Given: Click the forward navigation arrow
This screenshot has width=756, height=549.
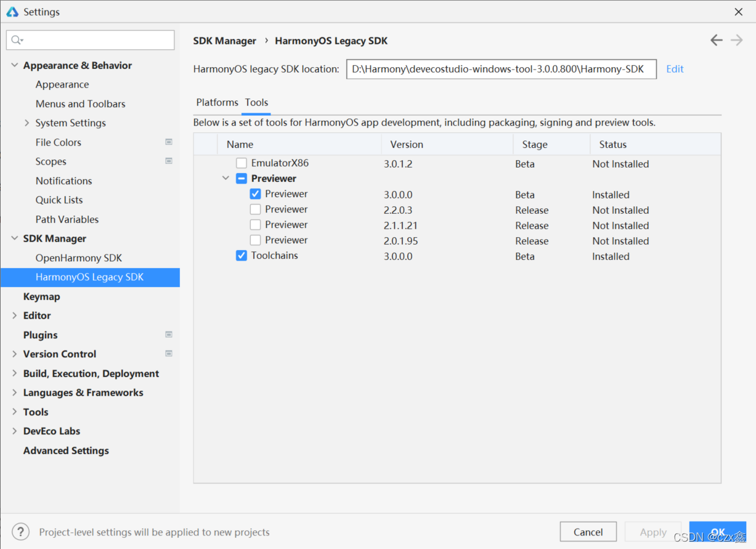Looking at the screenshot, I should coord(736,40).
